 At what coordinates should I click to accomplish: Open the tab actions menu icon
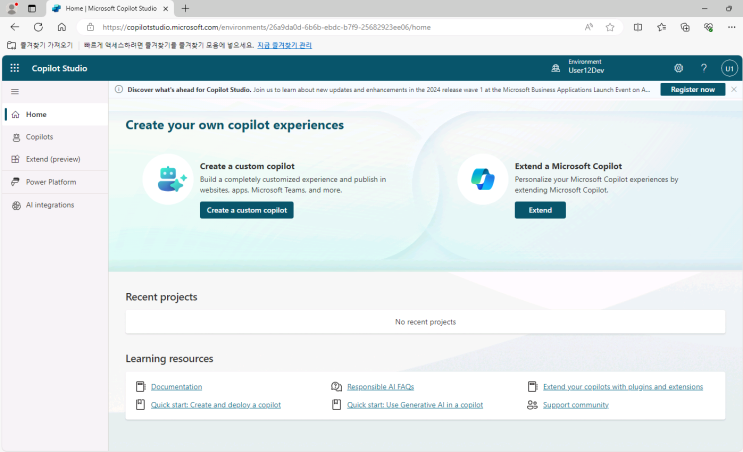pos(32,8)
